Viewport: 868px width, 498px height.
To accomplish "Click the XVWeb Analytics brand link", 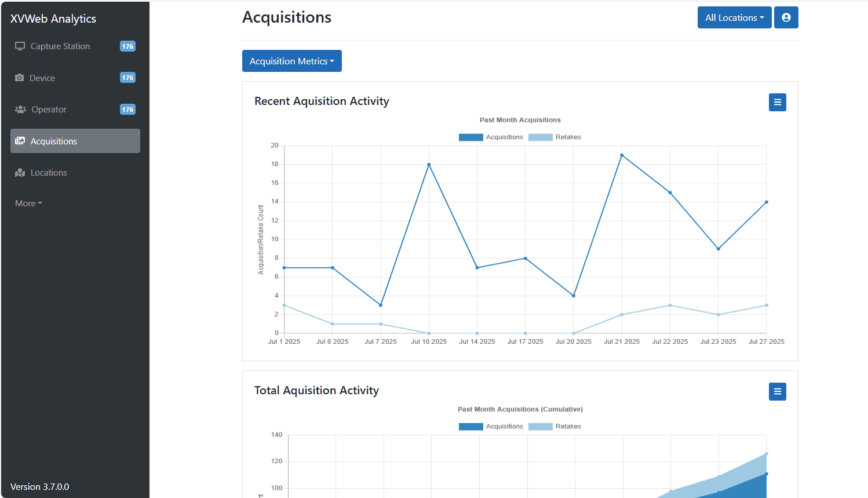I will 53,19.
